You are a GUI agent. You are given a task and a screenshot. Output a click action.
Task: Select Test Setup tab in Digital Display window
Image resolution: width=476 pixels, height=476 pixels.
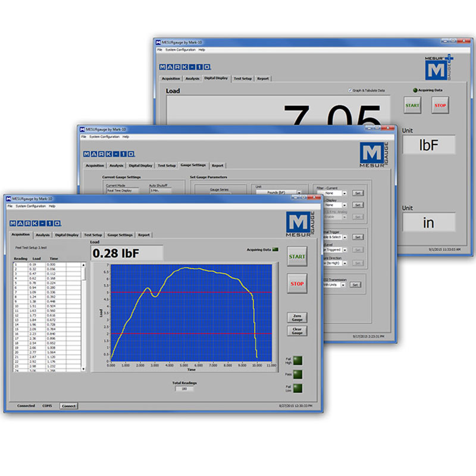click(243, 79)
